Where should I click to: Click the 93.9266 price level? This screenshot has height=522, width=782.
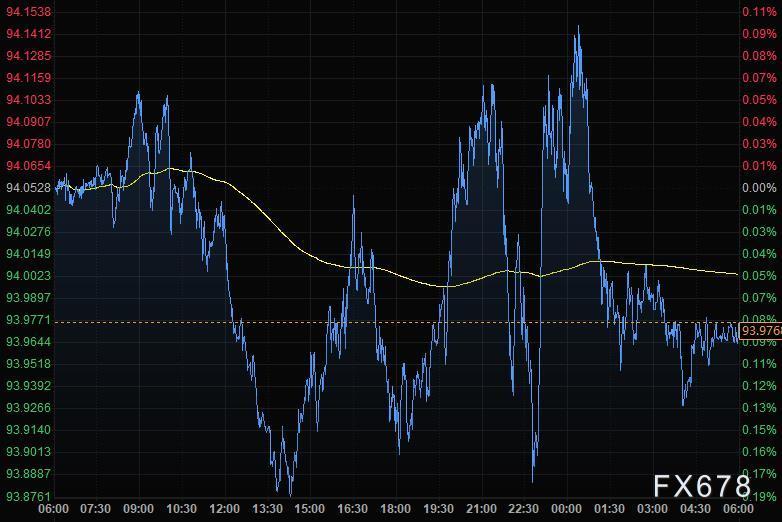click(x=28, y=407)
